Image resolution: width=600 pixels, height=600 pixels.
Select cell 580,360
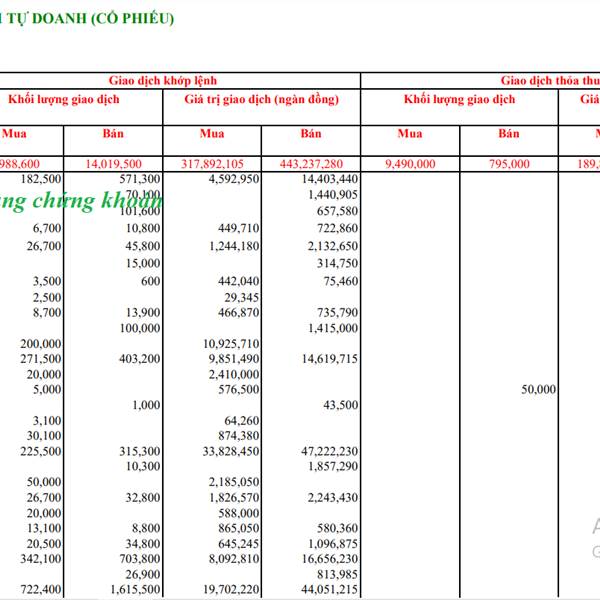tap(338, 528)
